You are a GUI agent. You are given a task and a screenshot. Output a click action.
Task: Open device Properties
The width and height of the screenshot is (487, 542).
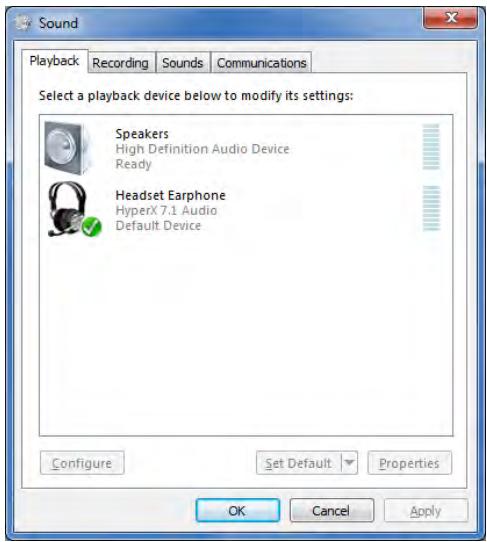[409, 462]
